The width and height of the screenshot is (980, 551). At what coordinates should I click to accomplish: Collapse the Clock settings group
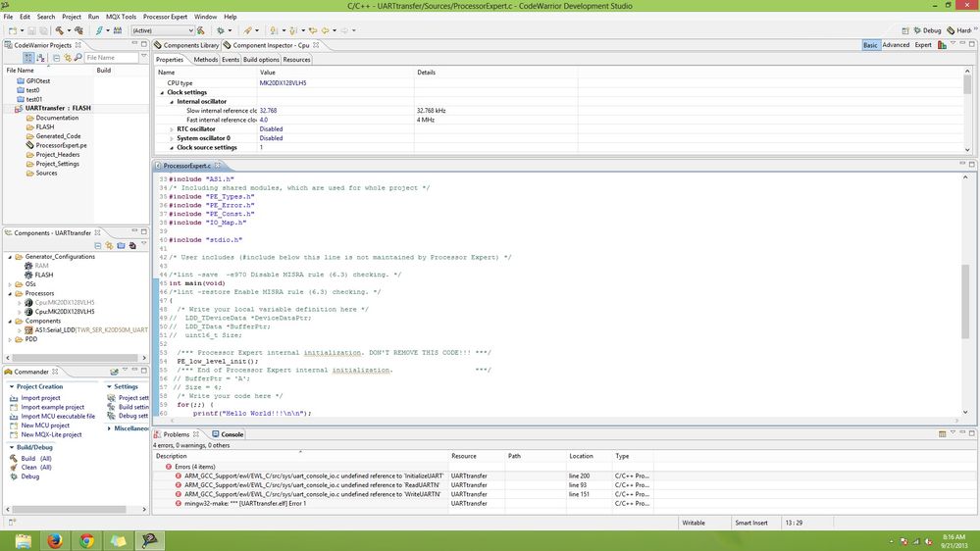pos(162,92)
